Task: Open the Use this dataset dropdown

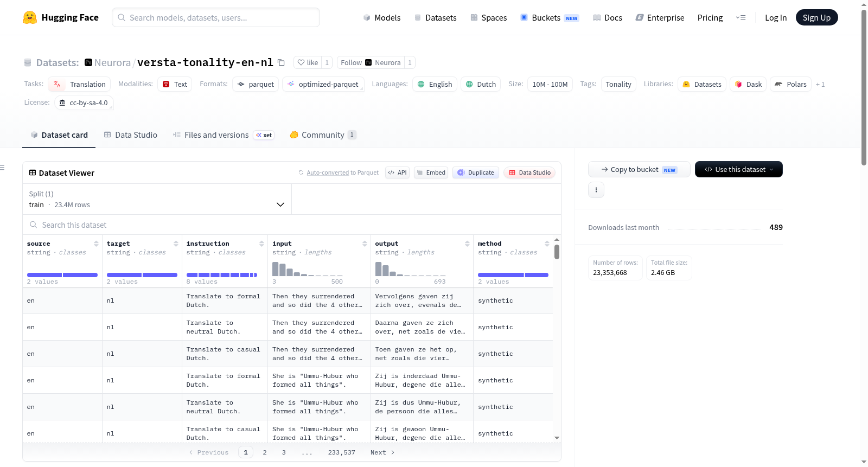Action: pos(739,169)
